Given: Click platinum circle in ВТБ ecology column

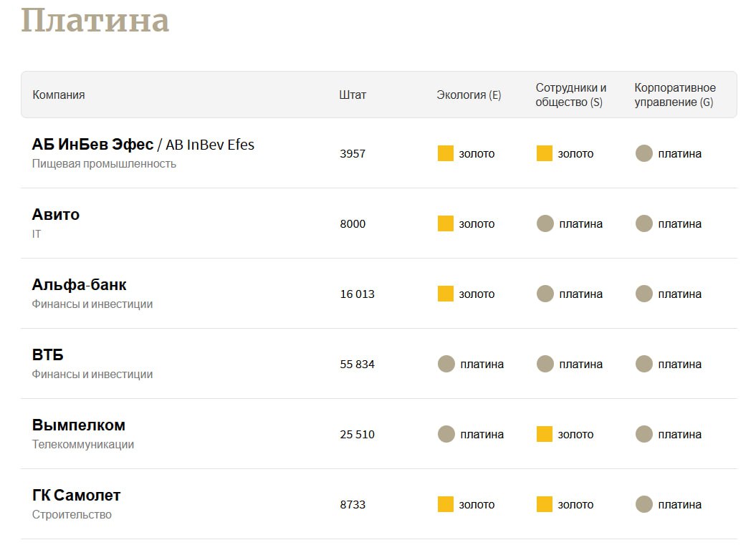Looking at the screenshot, I should [x=446, y=364].
